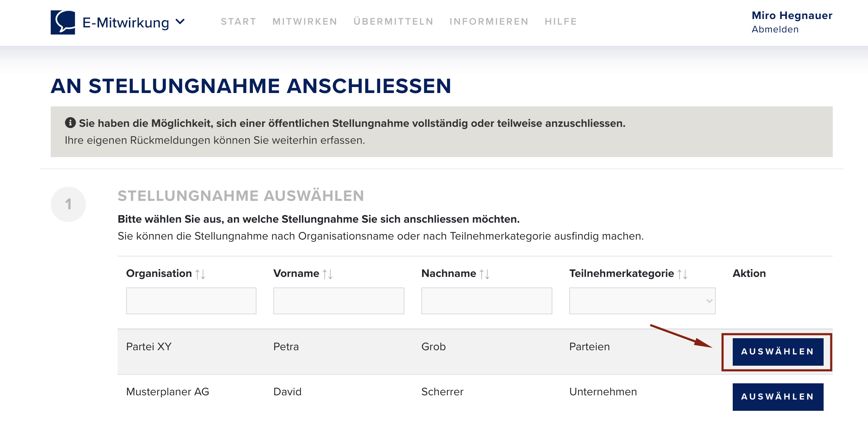Screen dimensions: 868x427
Task: Sort table by Nachname arrows
Action: [x=485, y=274]
